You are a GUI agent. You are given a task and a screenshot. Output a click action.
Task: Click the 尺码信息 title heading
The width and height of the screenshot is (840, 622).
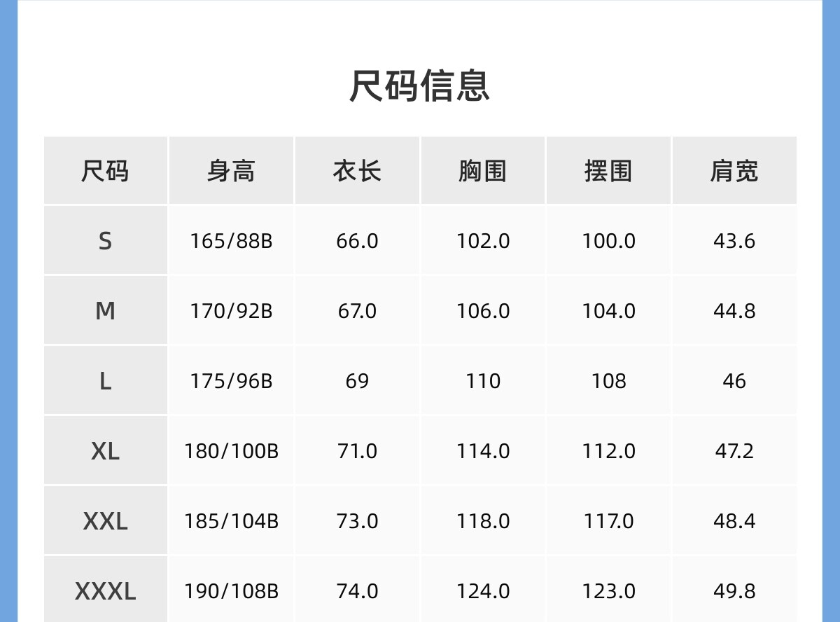point(419,85)
